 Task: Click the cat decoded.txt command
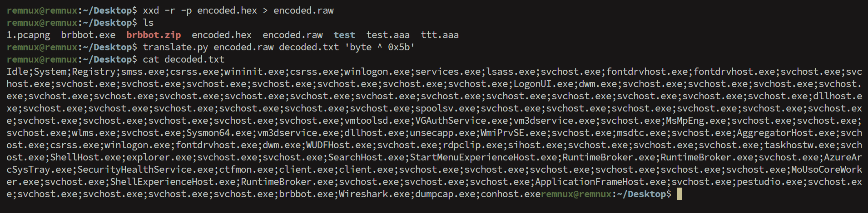coord(184,59)
